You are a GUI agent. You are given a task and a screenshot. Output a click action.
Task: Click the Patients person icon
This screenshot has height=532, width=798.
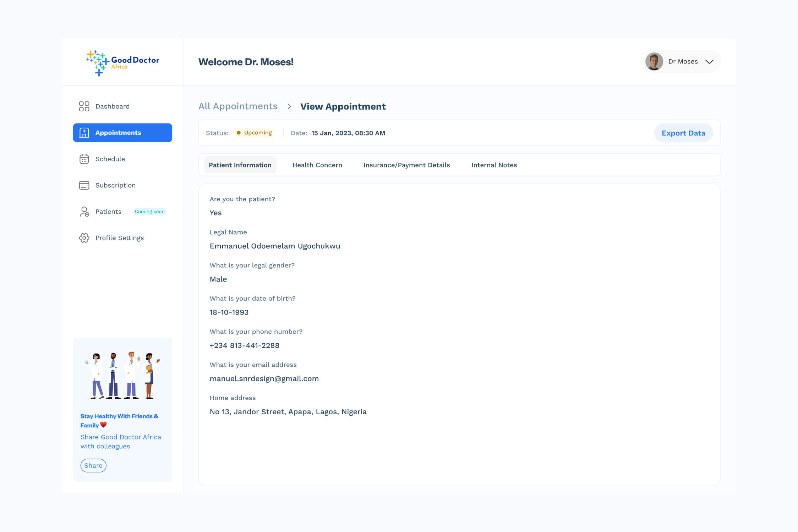point(84,212)
